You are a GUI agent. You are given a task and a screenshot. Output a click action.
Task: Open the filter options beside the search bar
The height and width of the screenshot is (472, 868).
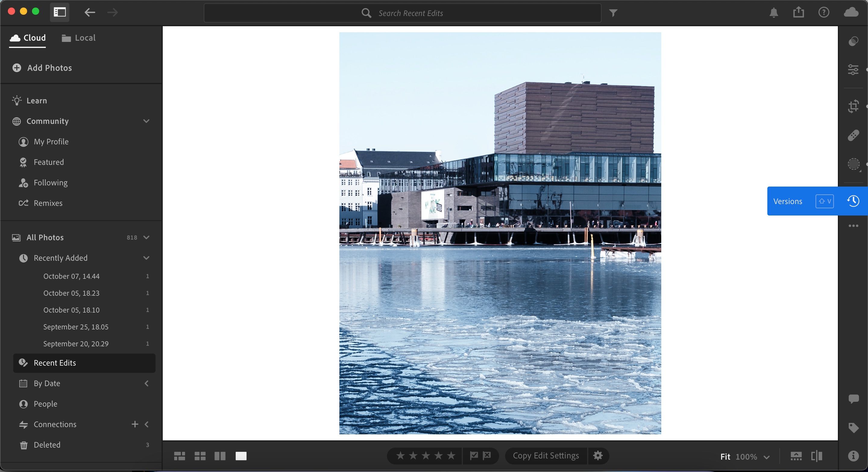pos(613,13)
